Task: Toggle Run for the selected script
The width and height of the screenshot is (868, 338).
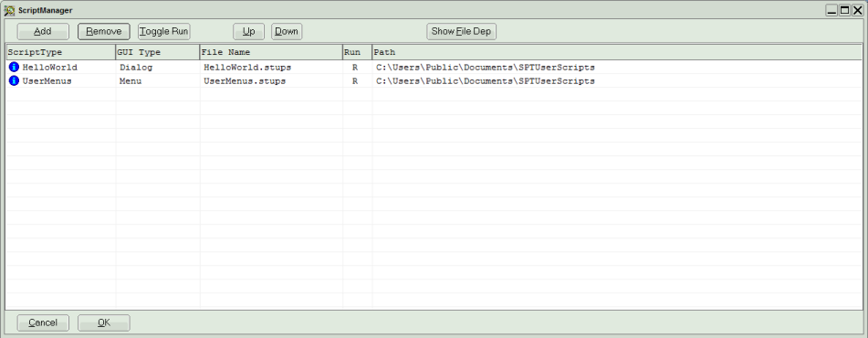Action: point(164,32)
